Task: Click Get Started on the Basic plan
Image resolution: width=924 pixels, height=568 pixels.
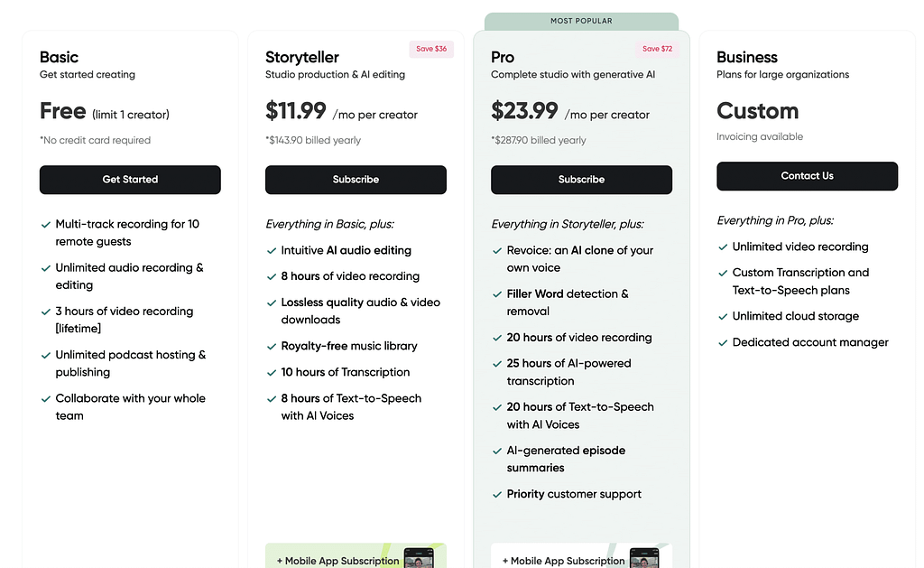Action: (130, 180)
